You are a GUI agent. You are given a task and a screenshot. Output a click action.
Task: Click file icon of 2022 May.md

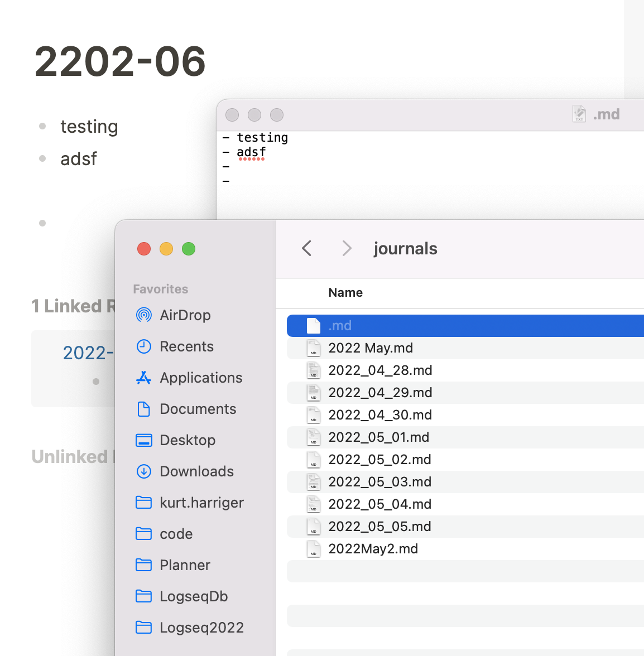click(314, 348)
